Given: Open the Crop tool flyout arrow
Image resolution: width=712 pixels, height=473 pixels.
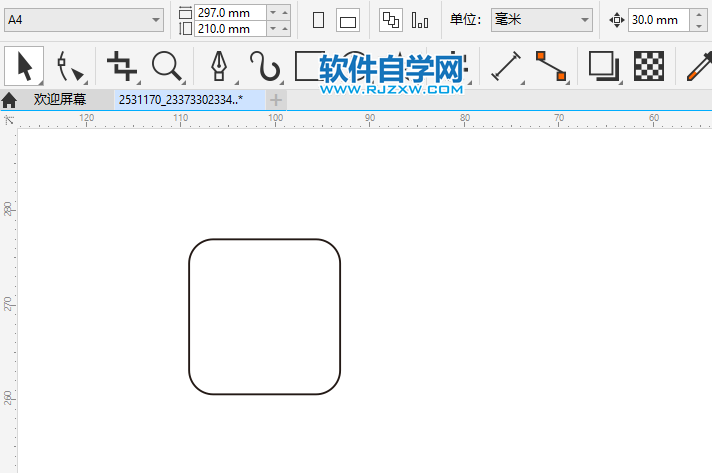Looking at the screenshot, I should (138, 83).
